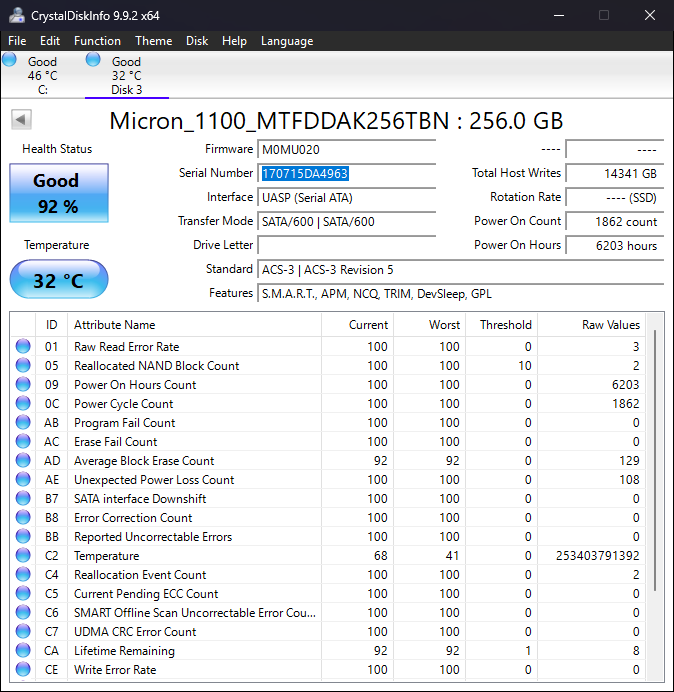Minimize the CrystalDiskInfo window
The height and width of the screenshot is (692, 674).
pyautogui.click(x=559, y=15)
